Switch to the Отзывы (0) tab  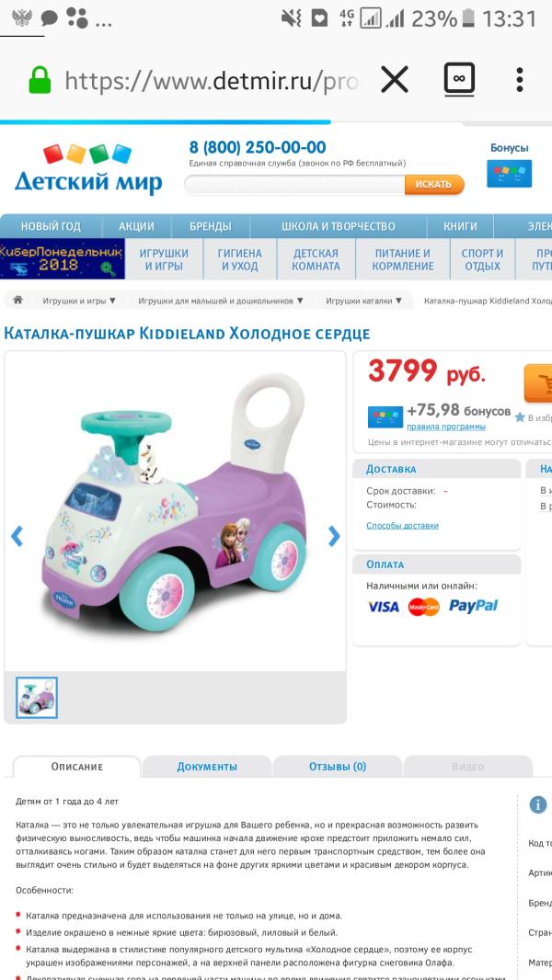338,766
